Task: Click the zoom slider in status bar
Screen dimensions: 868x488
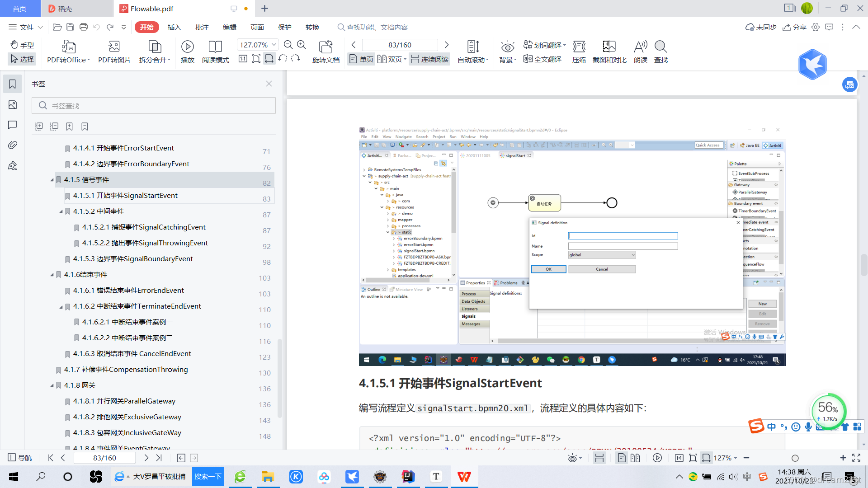Action: point(795,458)
